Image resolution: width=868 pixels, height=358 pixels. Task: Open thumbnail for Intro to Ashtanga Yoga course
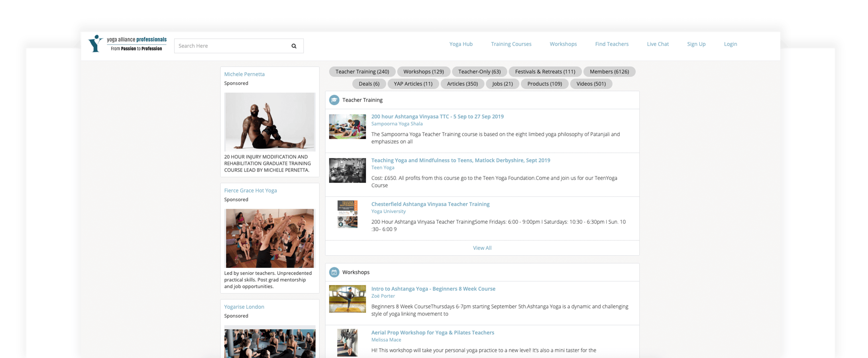pos(347,299)
